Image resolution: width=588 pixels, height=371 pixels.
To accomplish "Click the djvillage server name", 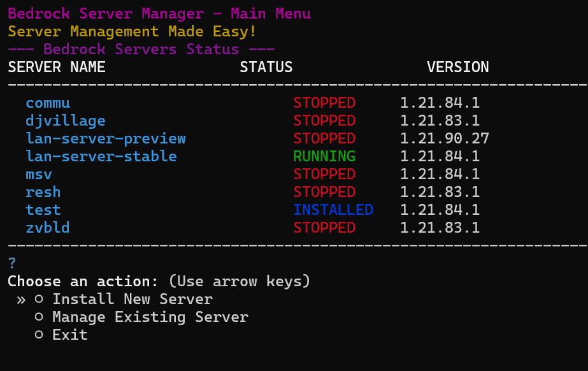I will tap(67, 120).
